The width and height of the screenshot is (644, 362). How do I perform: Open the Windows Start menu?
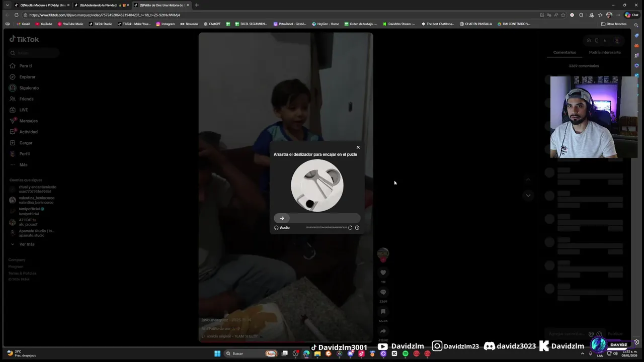coord(217,353)
